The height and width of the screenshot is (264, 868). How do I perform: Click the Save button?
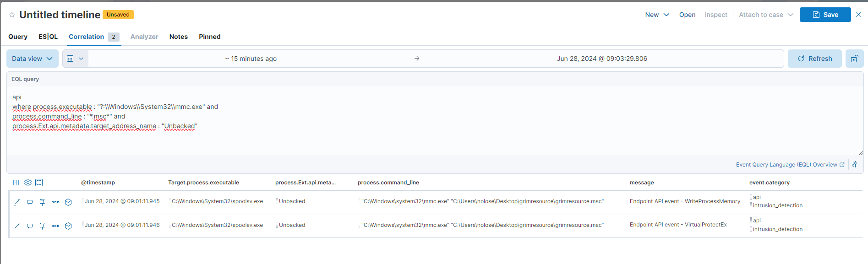[x=825, y=15]
